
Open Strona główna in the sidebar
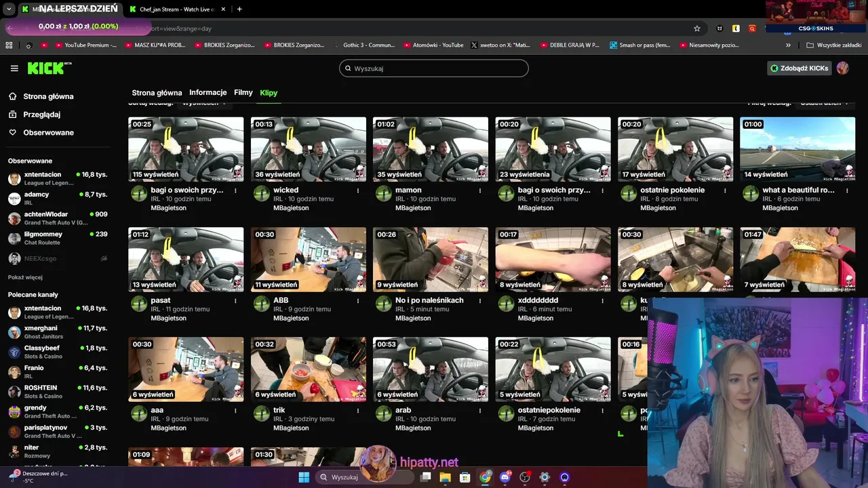pos(48,96)
